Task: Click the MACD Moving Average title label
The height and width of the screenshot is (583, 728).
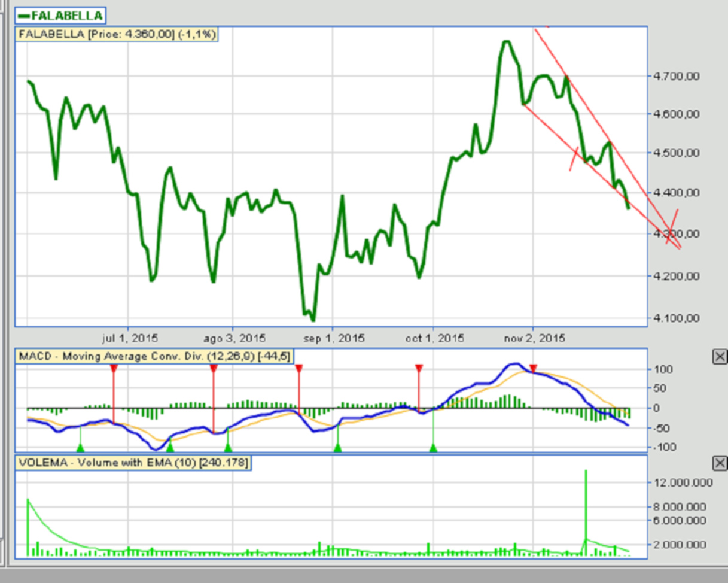Action: pyautogui.click(x=154, y=356)
